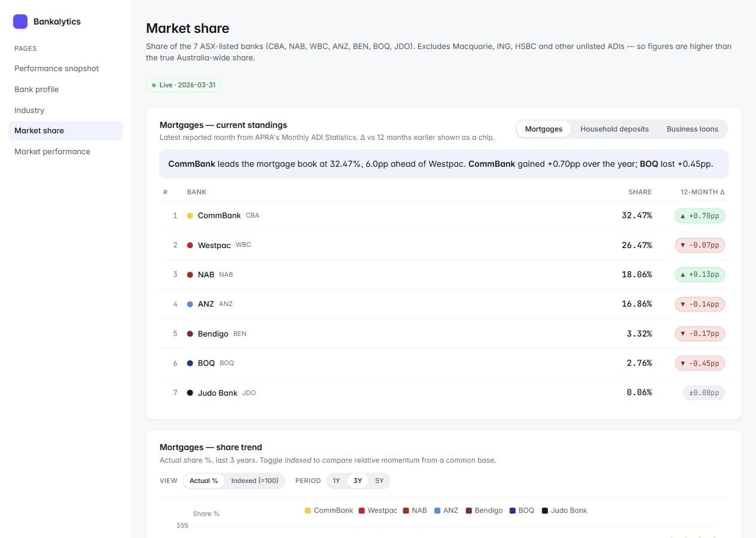Click Westpac's red dot in table
The image size is (756, 538).
[x=190, y=245]
